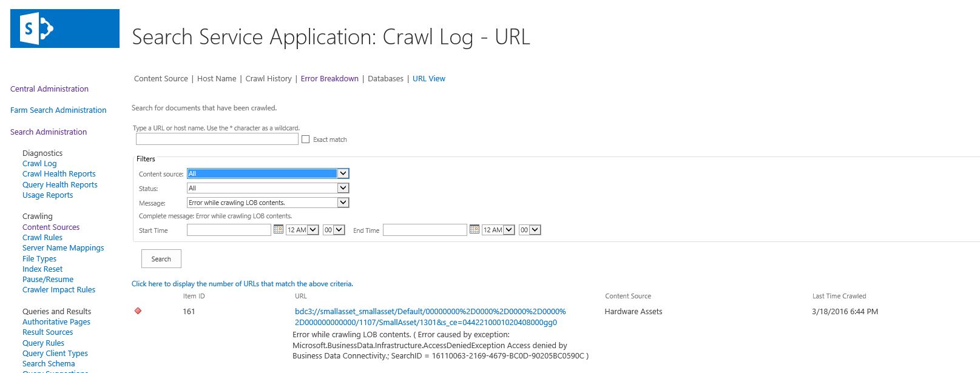Open the Start Time hour dropdown

point(302,230)
